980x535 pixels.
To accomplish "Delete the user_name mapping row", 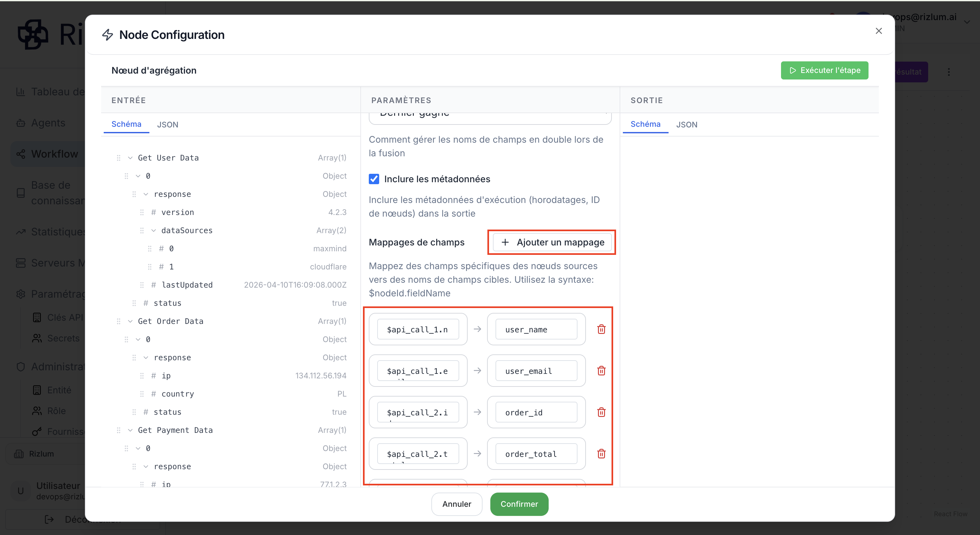I will tap(601, 329).
